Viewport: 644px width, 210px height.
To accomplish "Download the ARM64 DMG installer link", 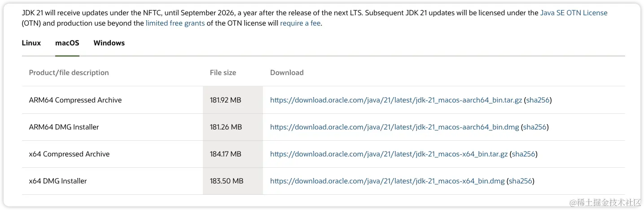I will pos(394,127).
